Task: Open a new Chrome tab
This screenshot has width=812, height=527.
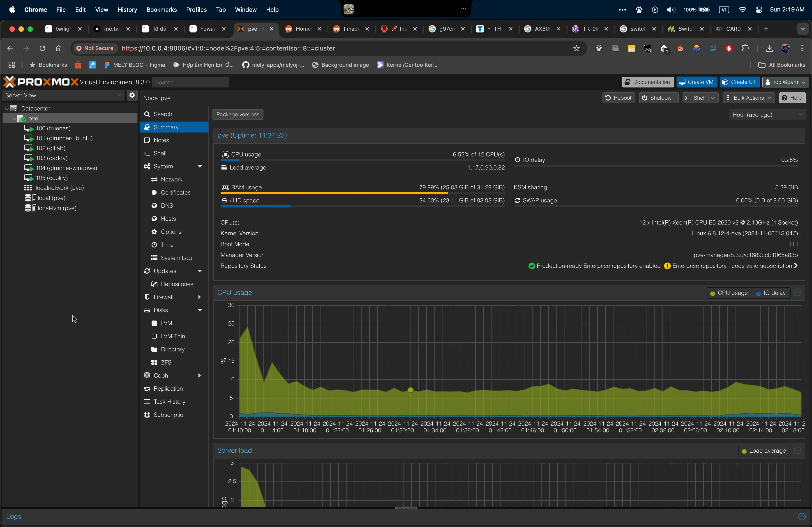Action: tap(766, 29)
